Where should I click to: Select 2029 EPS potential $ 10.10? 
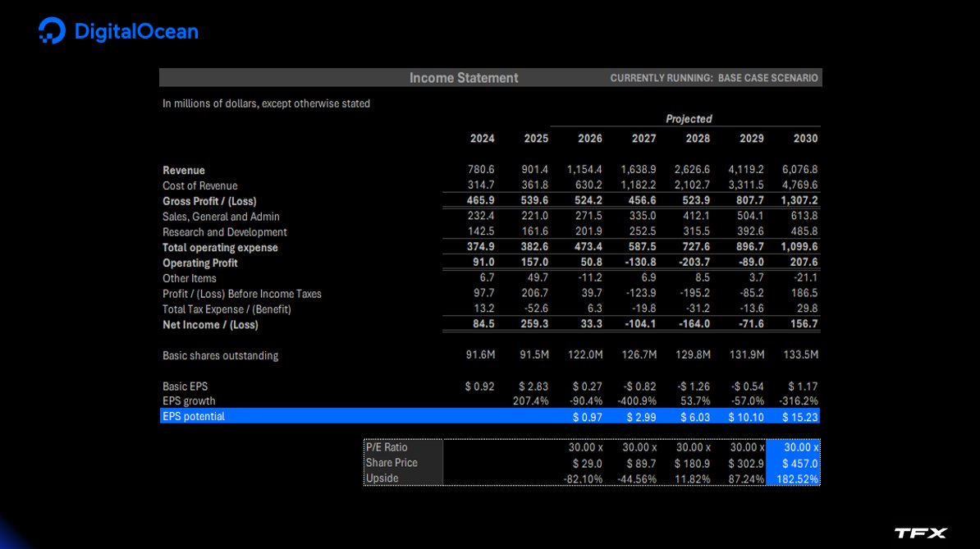pyautogui.click(x=745, y=417)
